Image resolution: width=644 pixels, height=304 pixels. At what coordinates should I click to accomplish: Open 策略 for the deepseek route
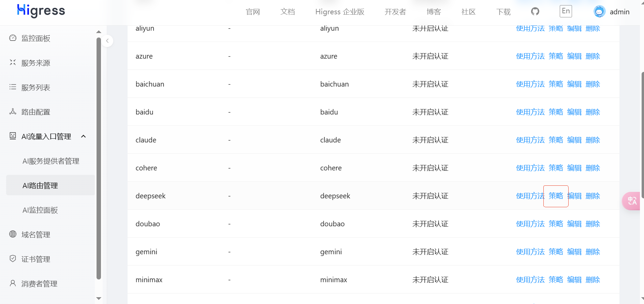point(556,196)
